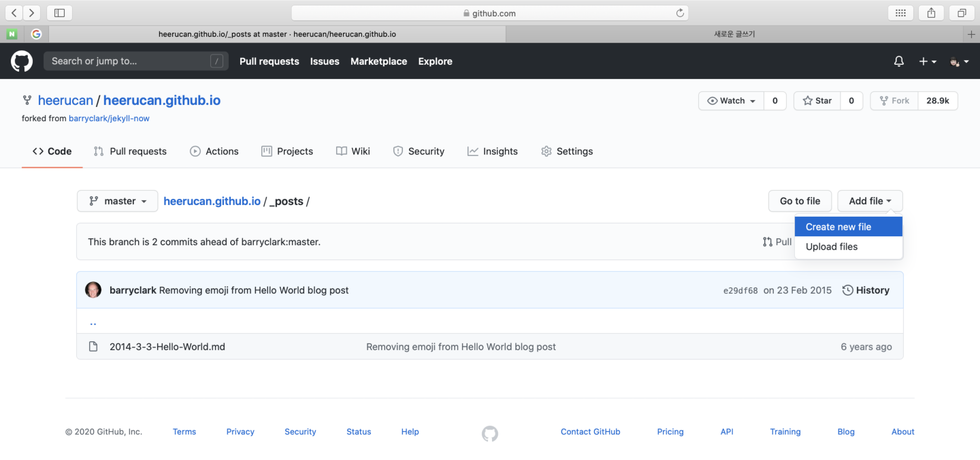Click Issues in the top navigation
980x460 pixels.
click(x=324, y=61)
